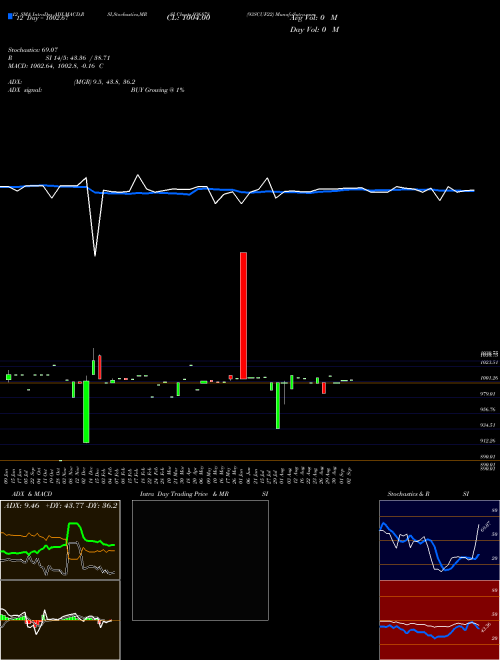The width and height of the screenshot is (500, 660).
Task: Open the ADX & MACD panel title
Action: click(x=32, y=494)
